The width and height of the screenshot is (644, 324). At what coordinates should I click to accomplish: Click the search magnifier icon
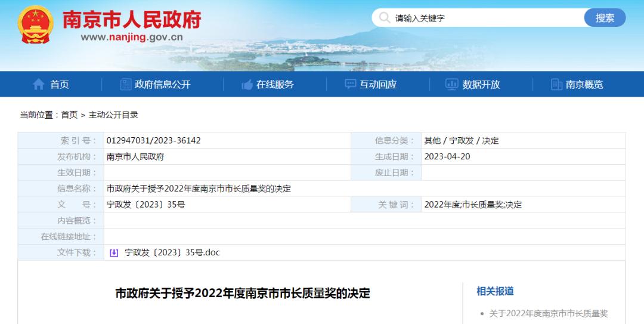[x=385, y=18]
